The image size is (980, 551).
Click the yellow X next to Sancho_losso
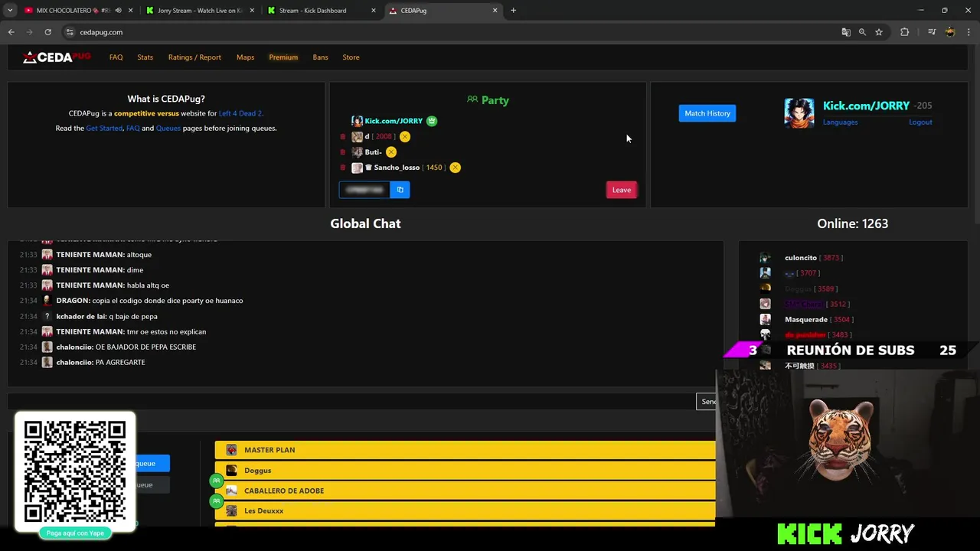(455, 168)
